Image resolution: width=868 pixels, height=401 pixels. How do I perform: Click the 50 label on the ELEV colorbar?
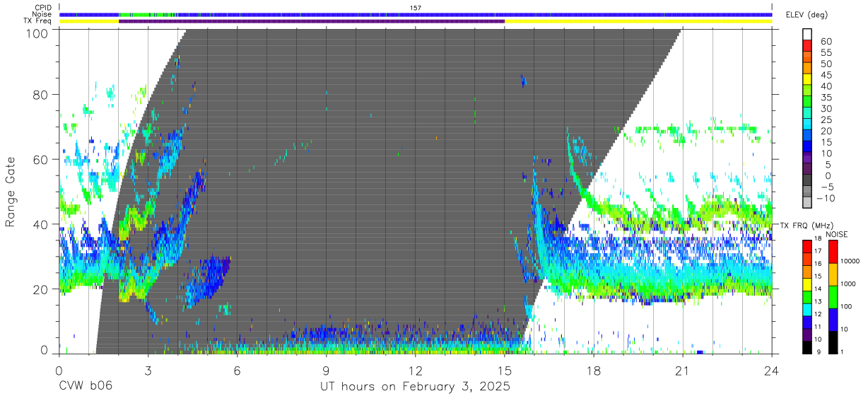point(826,64)
